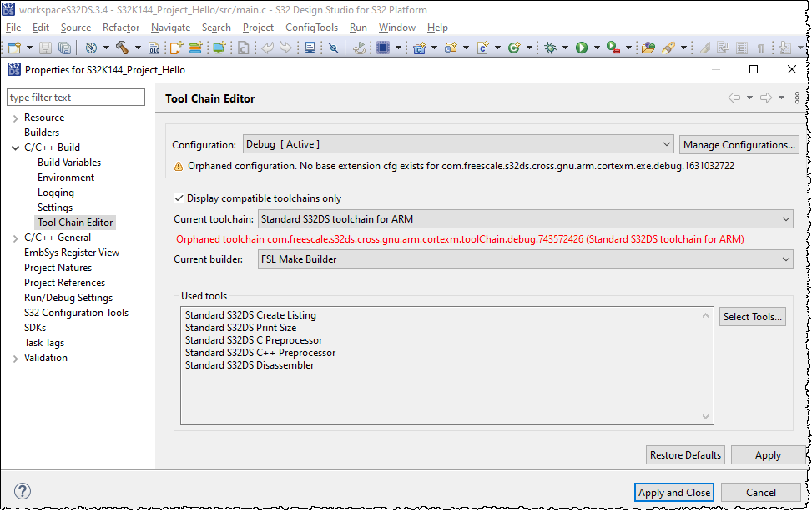Build the project using the hammer toolbar icon
812x512 pixels.
click(123, 48)
